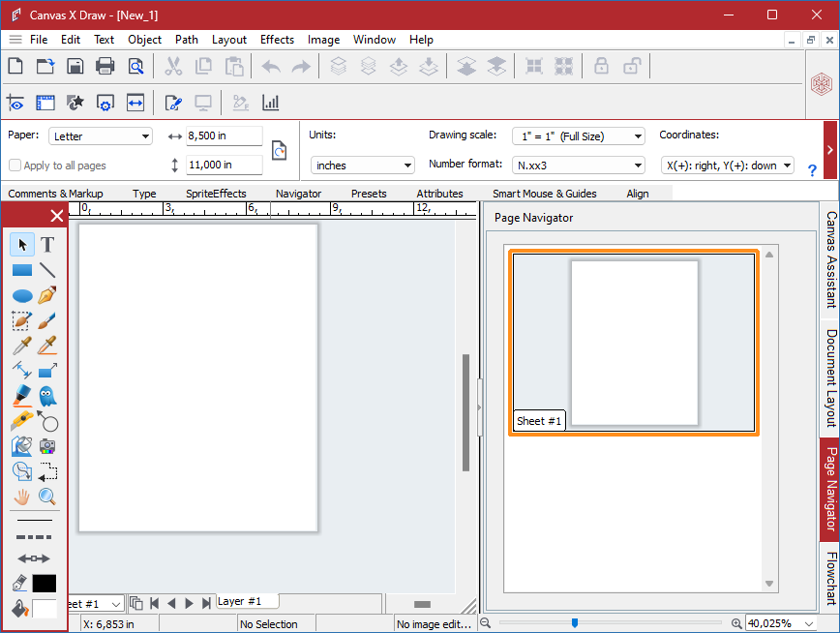This screenshot has width=840, height=633.
Task: Click the zoom slider handle
Action: (574, 622)
